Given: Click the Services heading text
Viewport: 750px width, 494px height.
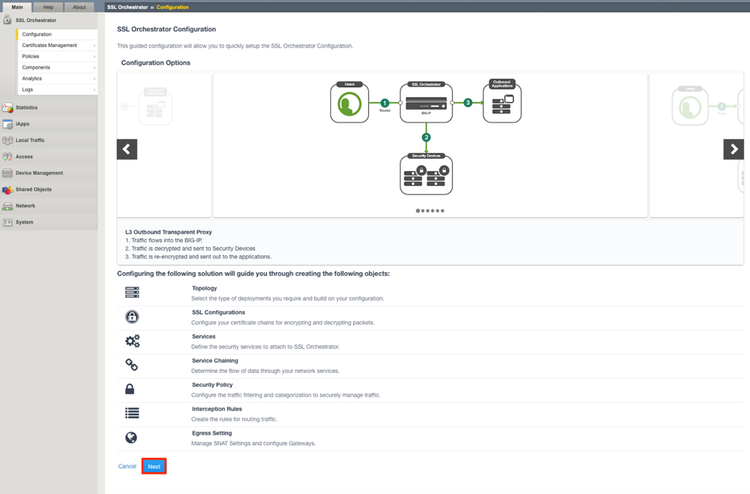Looking at the screenshot, I should tap(203, 336).
